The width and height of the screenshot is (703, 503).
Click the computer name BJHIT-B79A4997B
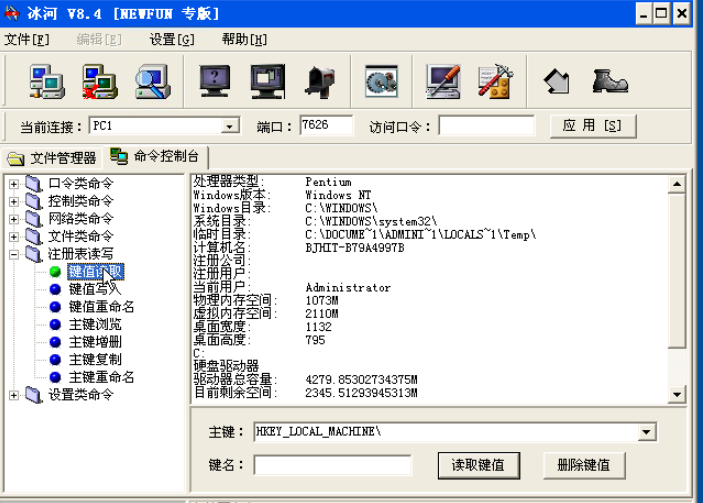[355, 248]
